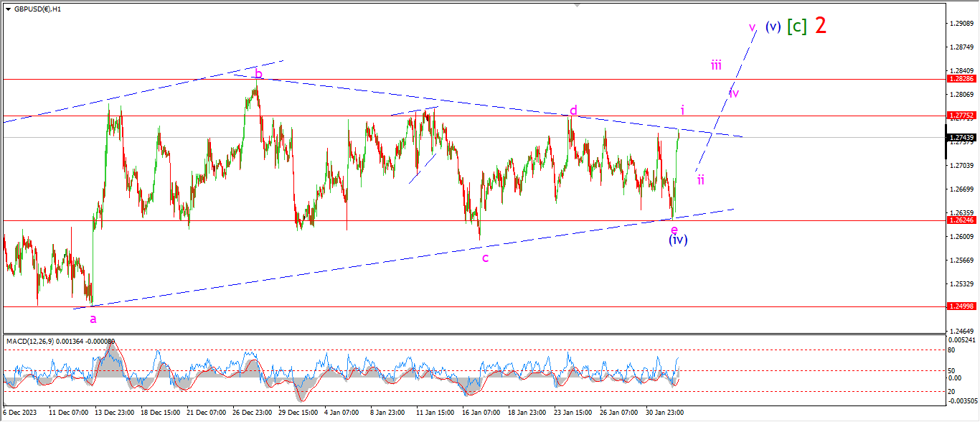Select the blue (v) wave label at top

pos(772,27)
